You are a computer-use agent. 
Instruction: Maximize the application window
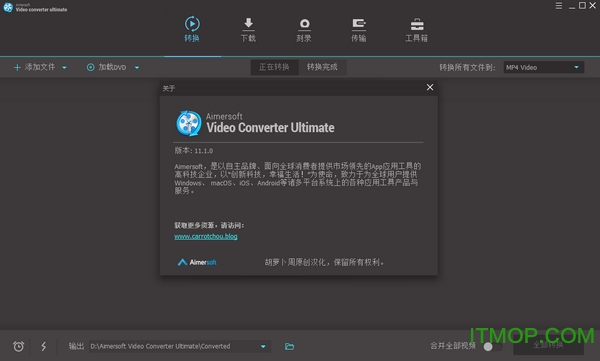pos(582,5)
